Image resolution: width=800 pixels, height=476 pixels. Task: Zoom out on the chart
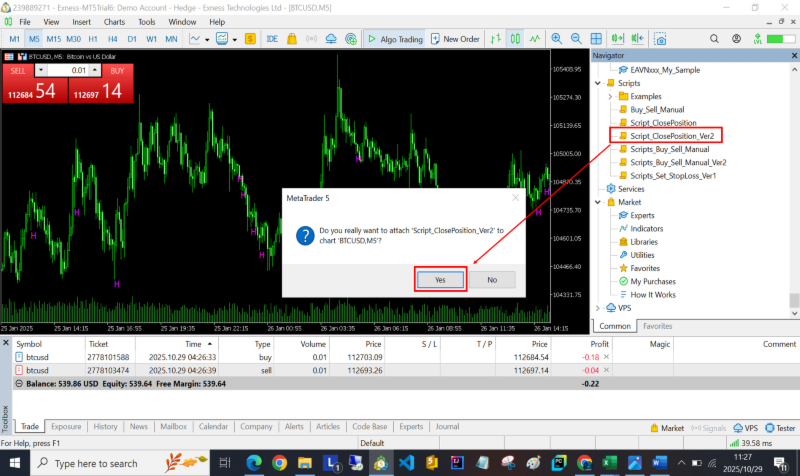(576, 39)
